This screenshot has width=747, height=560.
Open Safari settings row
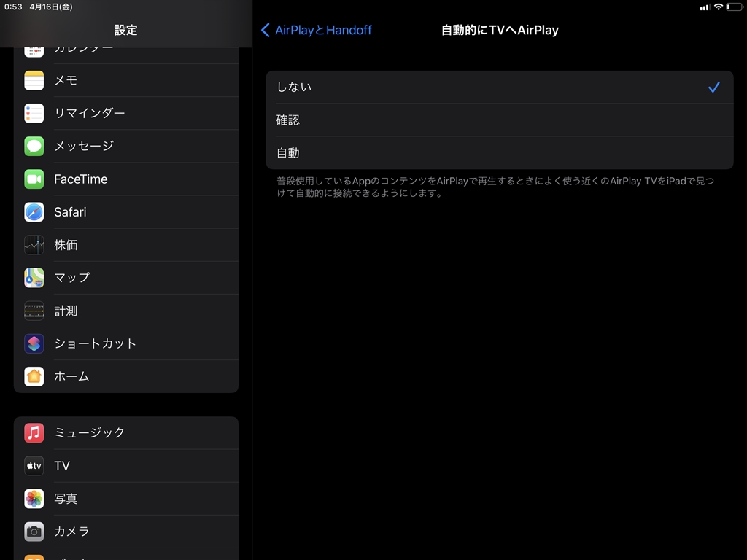[126, 212]
